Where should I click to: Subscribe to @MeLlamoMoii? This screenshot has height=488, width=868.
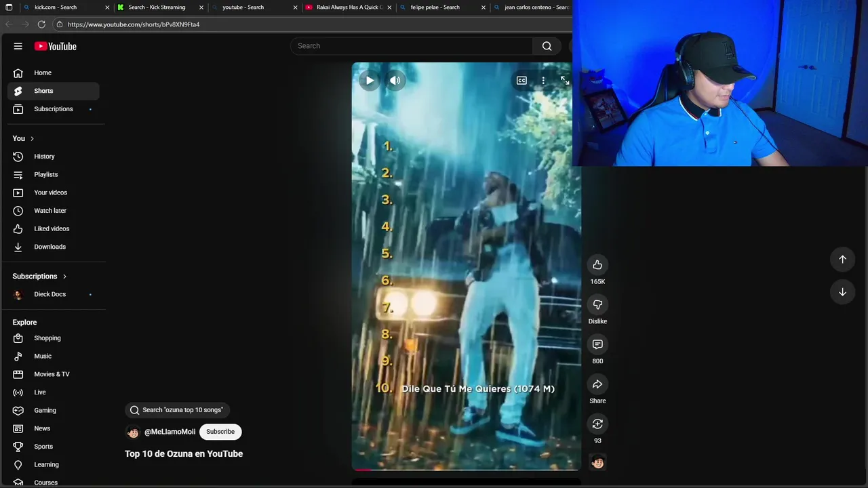220,432
